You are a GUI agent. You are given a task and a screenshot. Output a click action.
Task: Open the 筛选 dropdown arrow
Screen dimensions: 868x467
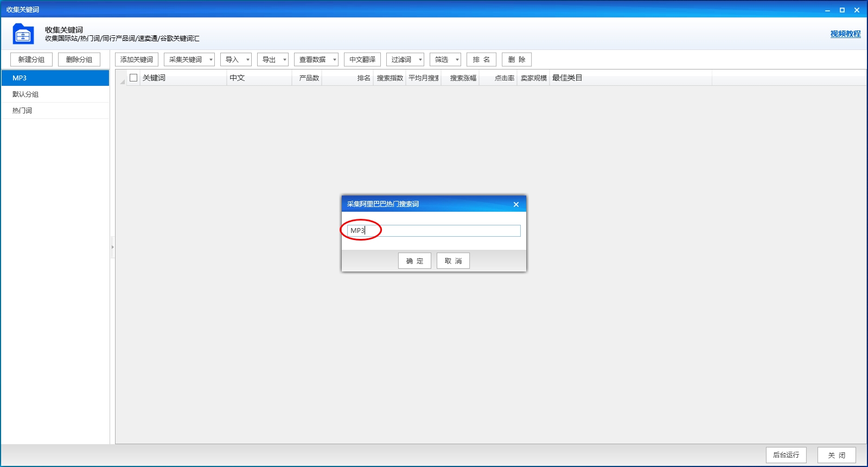[x=457, y=60]
